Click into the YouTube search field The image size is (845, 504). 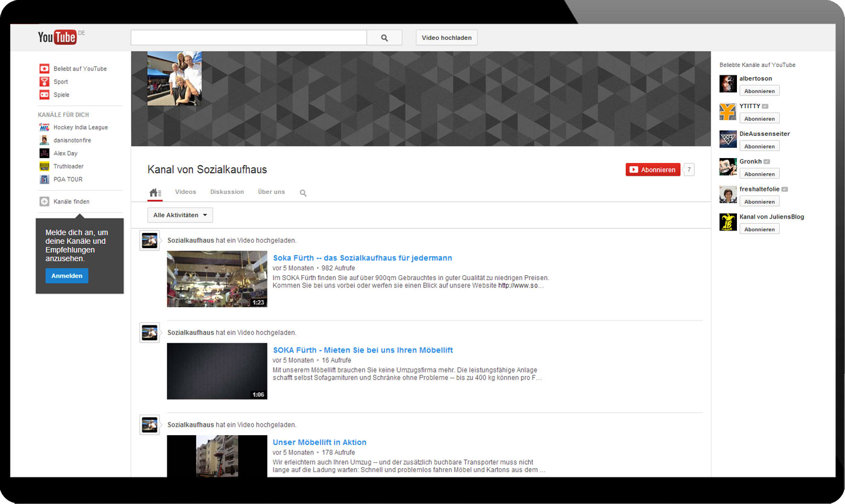coord(248,38)
